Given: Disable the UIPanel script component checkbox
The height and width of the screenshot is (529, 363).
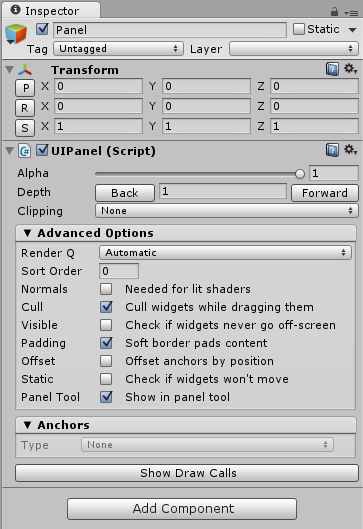Looking at the screenshot, I should (x=43, y=150).
